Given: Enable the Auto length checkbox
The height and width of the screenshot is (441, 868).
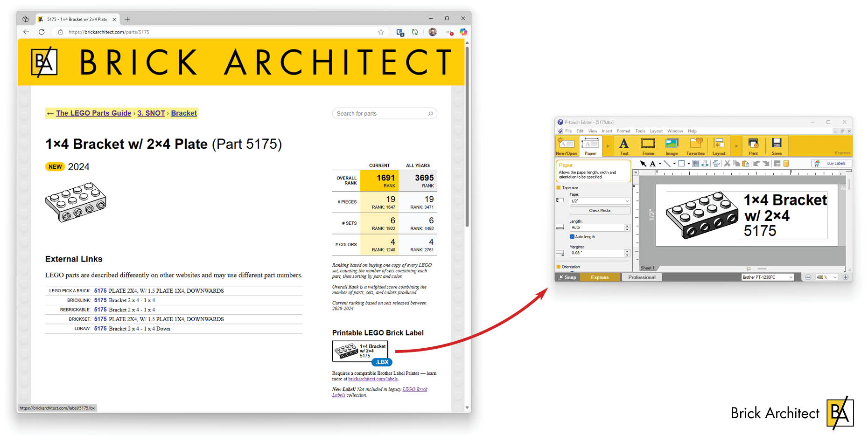Looking at the screenshot, I should 572,236.
